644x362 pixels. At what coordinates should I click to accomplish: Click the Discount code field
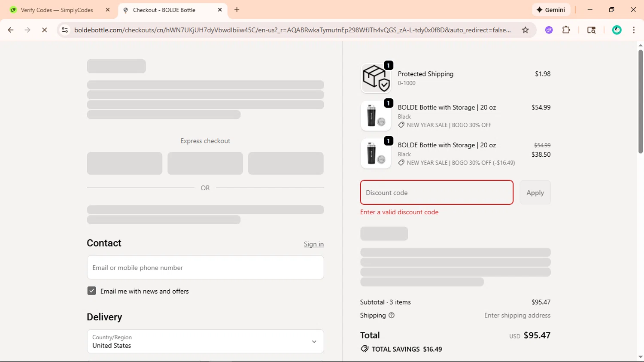pyautogui.click(x=437, y=192)
